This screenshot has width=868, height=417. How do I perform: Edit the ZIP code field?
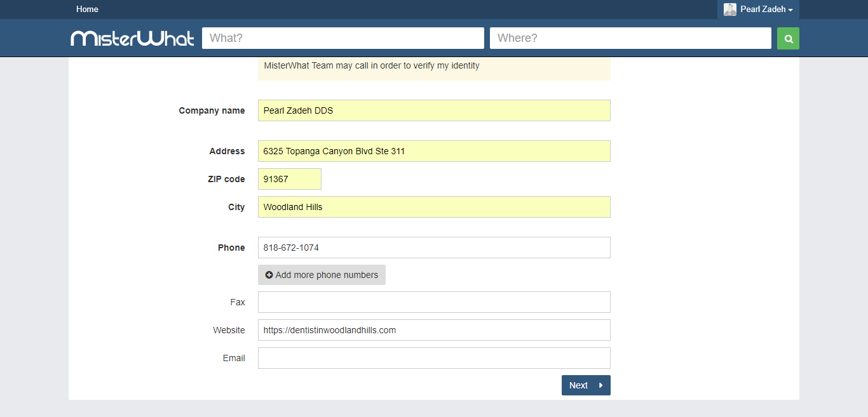point(290,179)
